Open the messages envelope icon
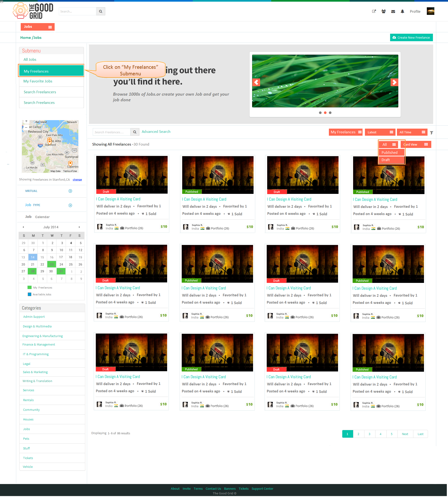The width and height of the screenshot is (448, 497). (393, 11)
